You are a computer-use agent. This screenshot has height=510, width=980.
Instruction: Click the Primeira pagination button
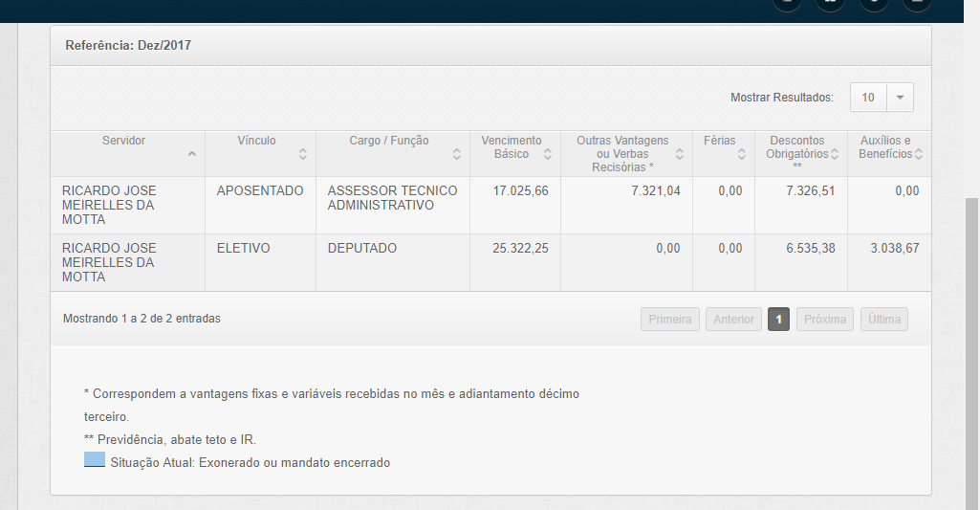click(669, 320)
